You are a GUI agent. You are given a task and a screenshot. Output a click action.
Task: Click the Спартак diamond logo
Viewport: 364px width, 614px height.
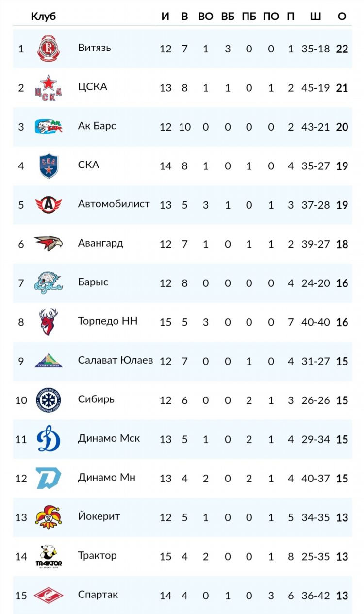(x=48, y=595)
